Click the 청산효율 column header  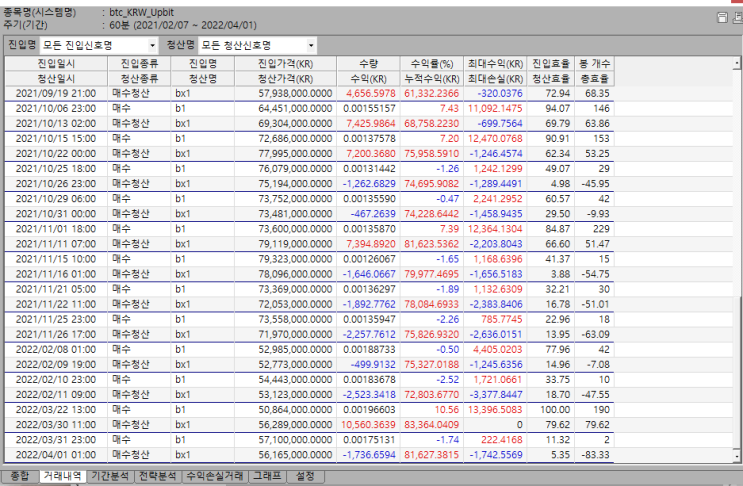pos(551,79)
